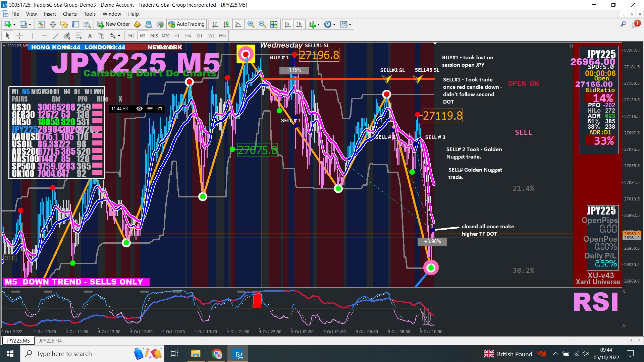Screen dimensions: 644x362
Task: Expand the chart templates dropdown arrow
Action: (x=350, y=24)
